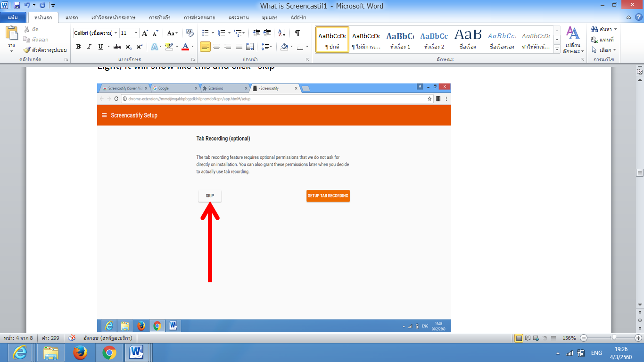Toggle show paragraph marks (¶)

click(x=297, y=33)
